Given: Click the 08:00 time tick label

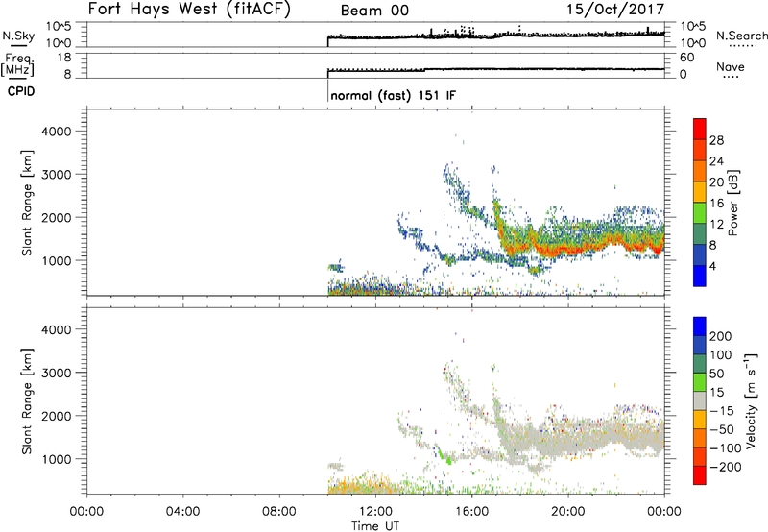Looking at the screenshot, I should pos(279,512).
